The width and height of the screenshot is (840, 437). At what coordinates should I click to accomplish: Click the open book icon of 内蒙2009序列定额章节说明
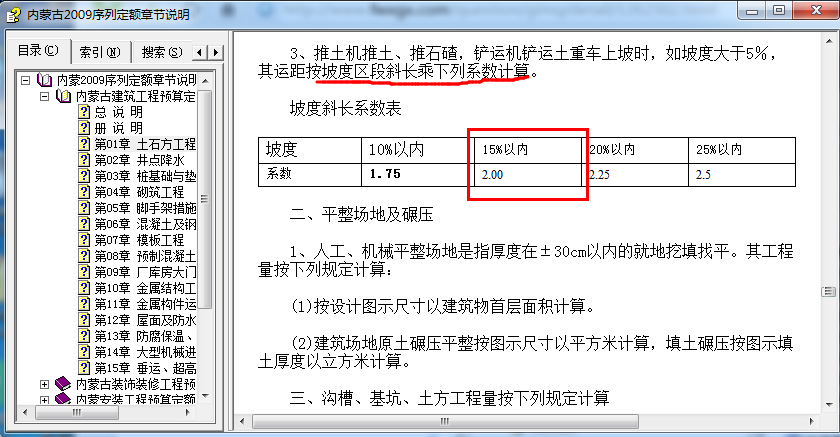point(44,80)
